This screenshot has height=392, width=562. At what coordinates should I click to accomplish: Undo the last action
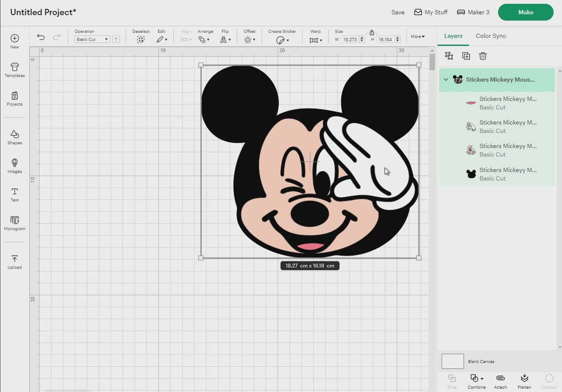click(41, 37)
